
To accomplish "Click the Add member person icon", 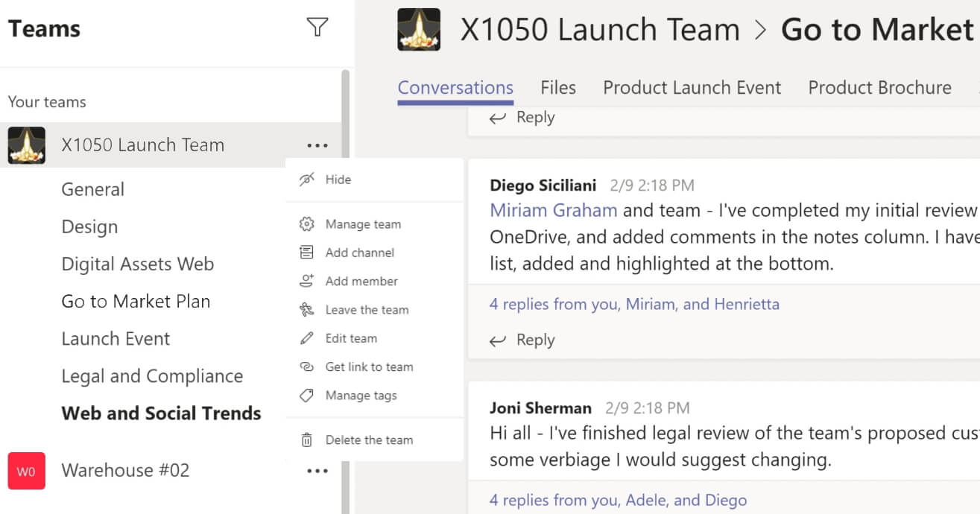I will click(x=306, y=281).
